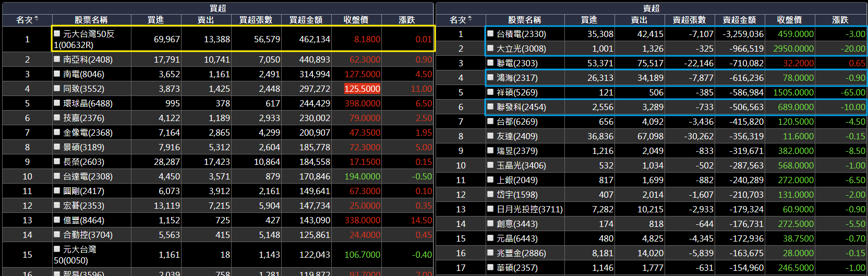Click closing price 2950.0000

(x=793, y=49)
